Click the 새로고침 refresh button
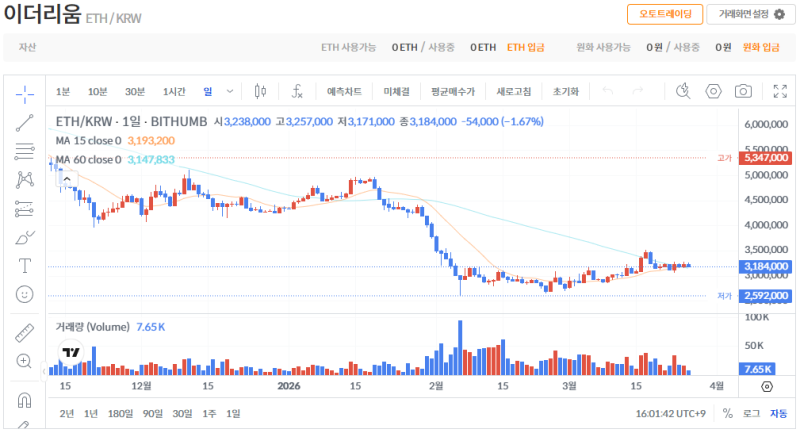Screen dimensions: 800x433 pos(514,91)
